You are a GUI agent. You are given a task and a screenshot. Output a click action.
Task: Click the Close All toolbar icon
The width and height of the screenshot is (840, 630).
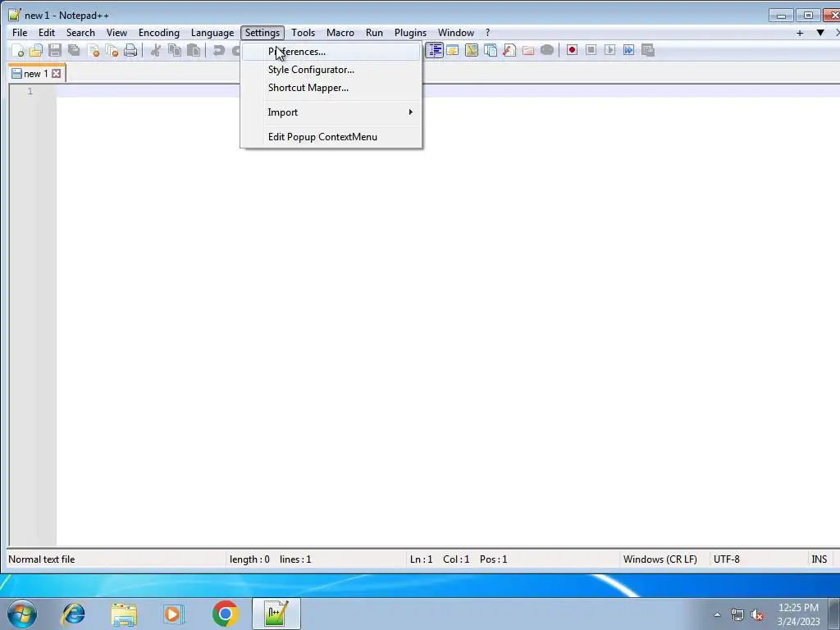tap(112, 50)
